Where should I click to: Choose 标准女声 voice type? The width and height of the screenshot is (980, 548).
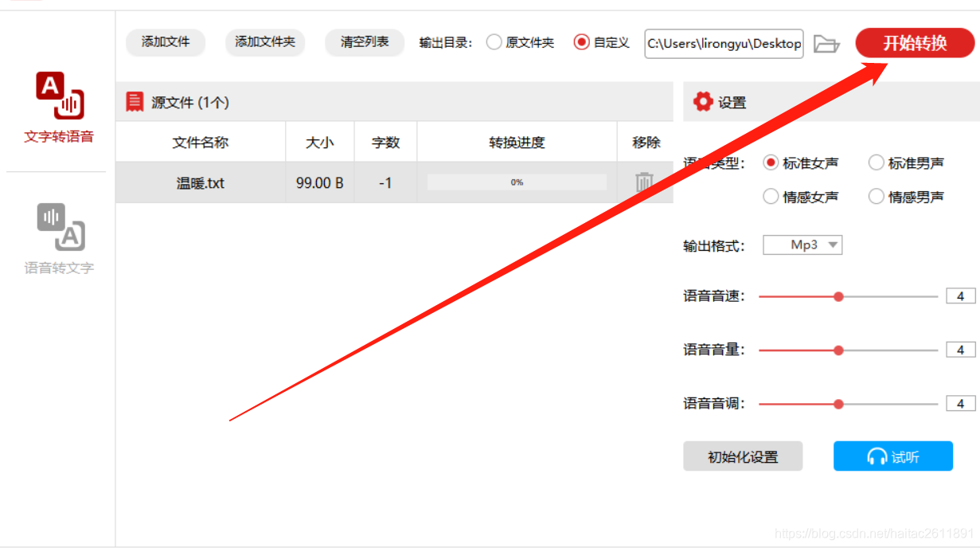(800, 162)
